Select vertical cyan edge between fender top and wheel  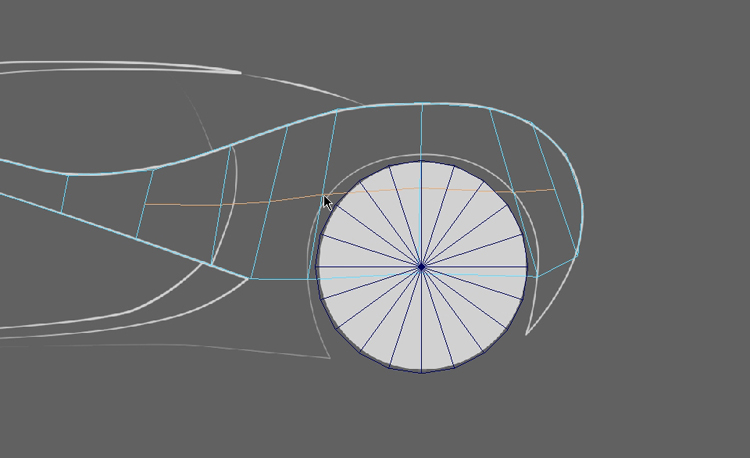(x=421, y=132)
